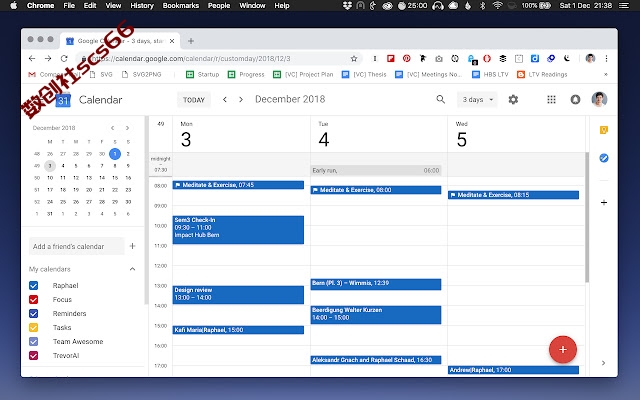Open [VC] Thesis bookmark
Viewport: 640px width, 400px height.
click(x=364, y=74)
